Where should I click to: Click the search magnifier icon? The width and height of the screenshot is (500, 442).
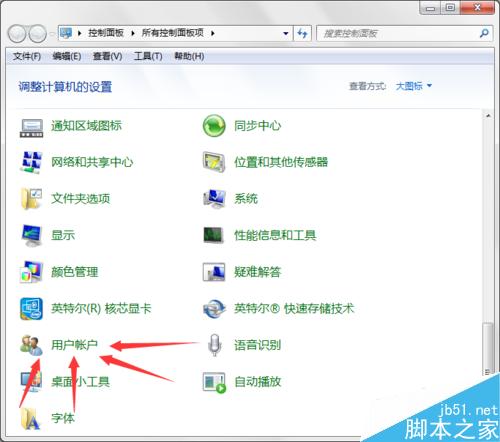[x=484, y=33]
